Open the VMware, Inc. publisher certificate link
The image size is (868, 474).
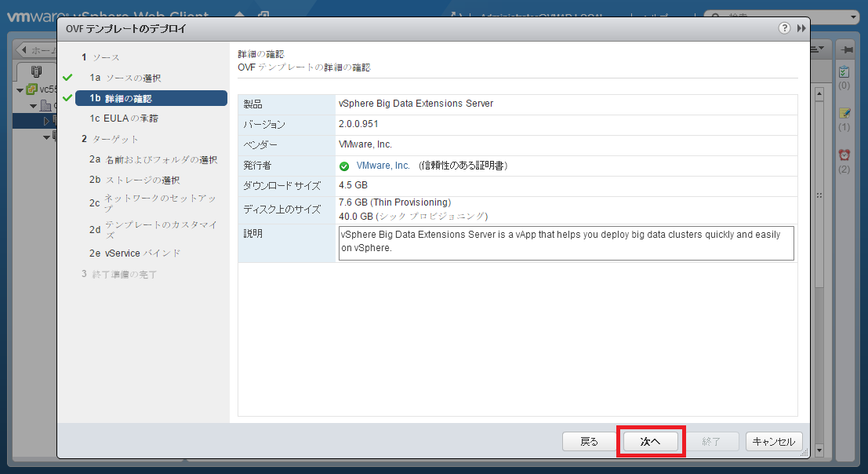point(383,166)
